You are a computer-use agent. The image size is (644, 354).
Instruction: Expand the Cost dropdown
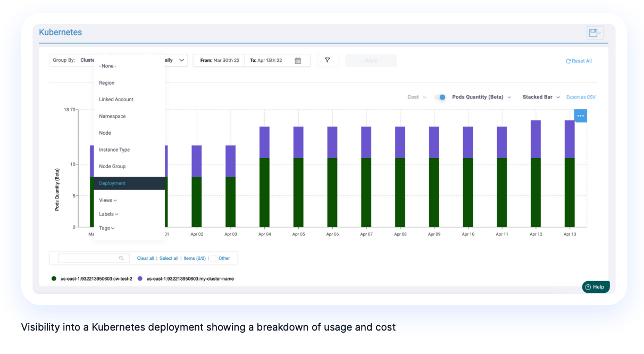pos(417,97)
